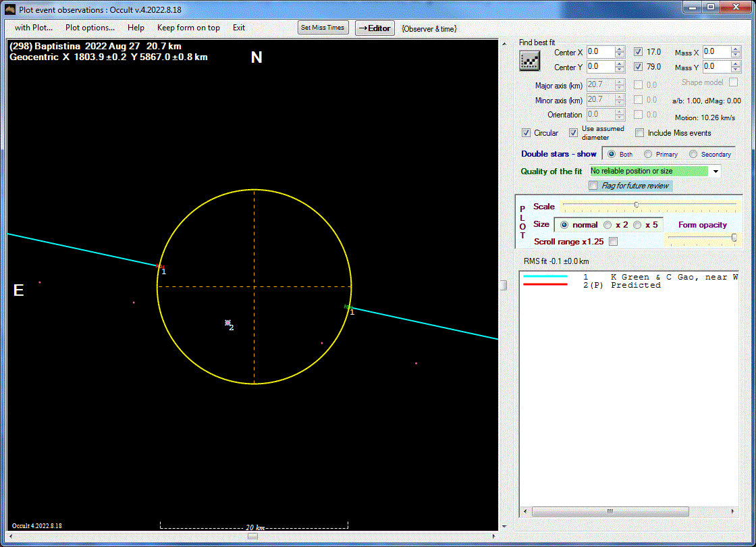This screenshot has height=547, width=756.
Task: Click the RMS fit -0.1 ±0.0 km text
Action: [556, 261]
